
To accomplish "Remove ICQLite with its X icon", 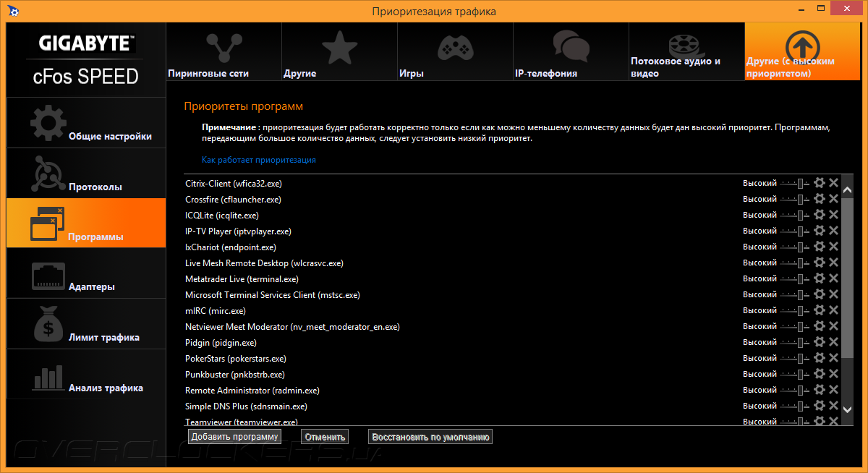I will click(833, 215).
